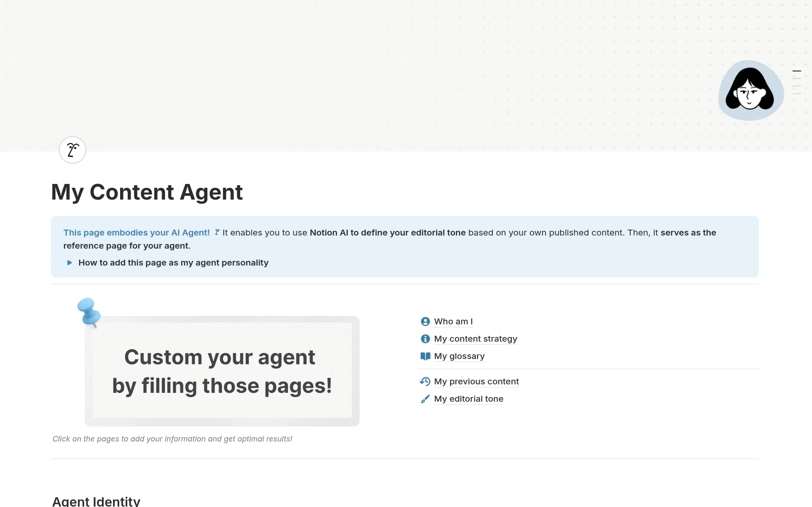Click the cartwheel page icon above the title

[x=72, y=150]
